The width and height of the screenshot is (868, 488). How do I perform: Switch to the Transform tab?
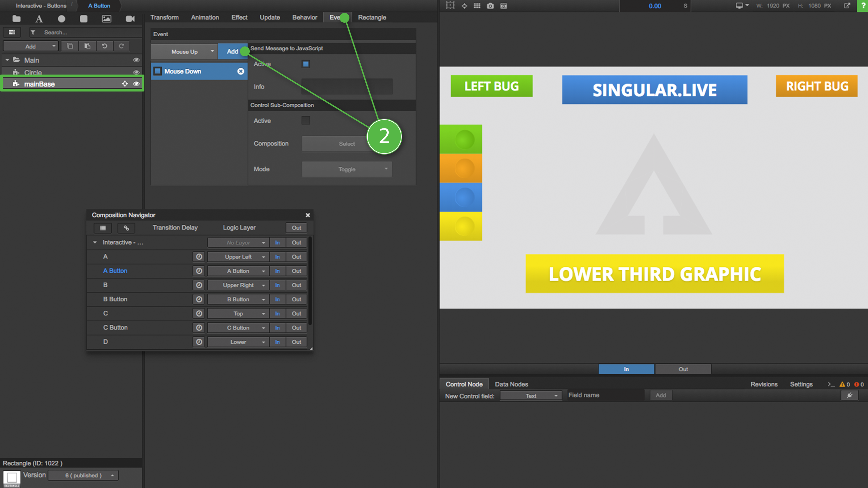point(164,17)
